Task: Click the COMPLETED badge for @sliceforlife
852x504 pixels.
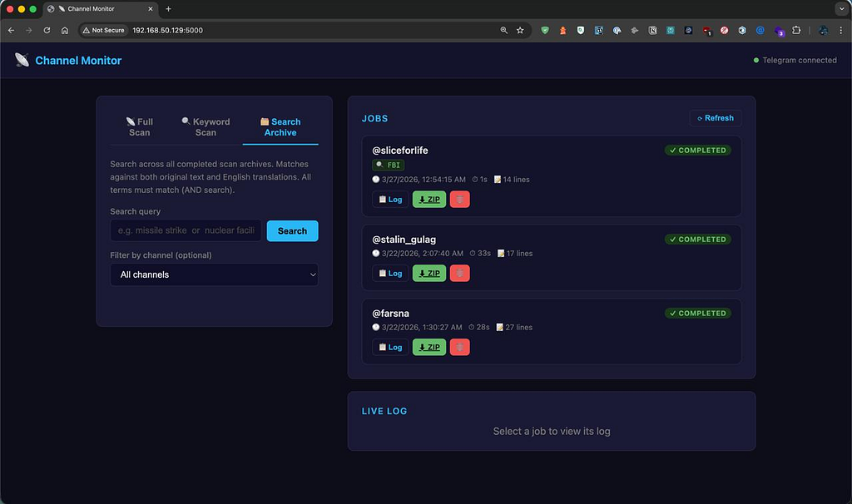Action: (698, 151)
